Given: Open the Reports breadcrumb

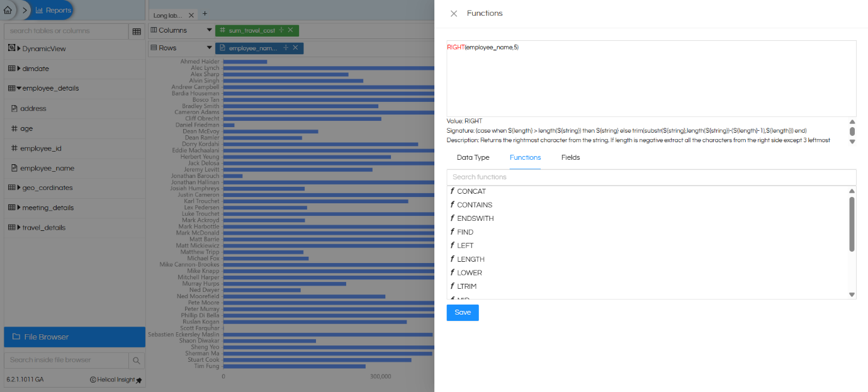Looking at the screenshot, I should coord(54,10).
